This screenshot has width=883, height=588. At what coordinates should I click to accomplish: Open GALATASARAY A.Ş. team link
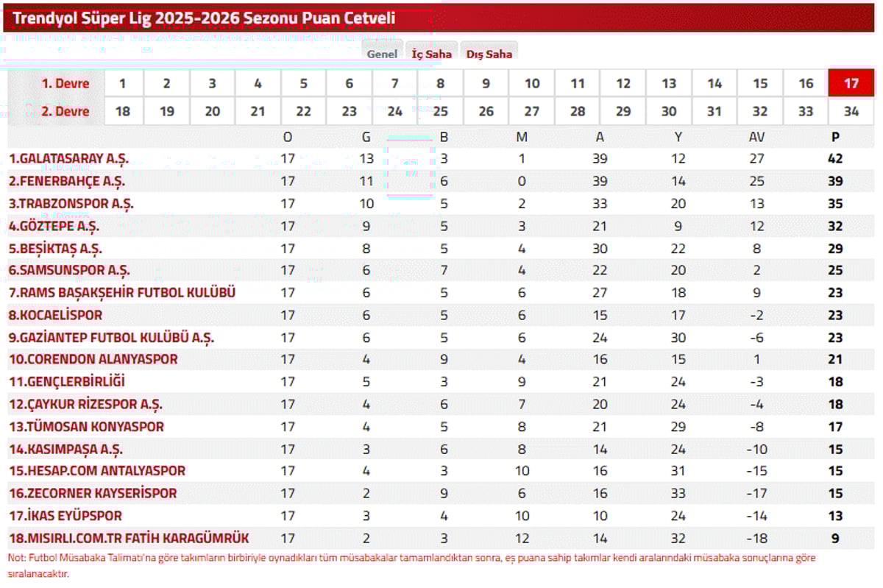coord(68,158)
